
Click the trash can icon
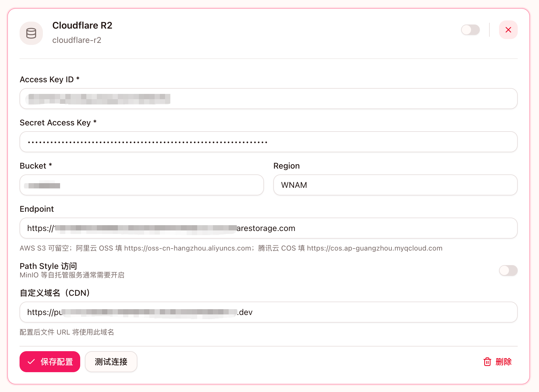487,362
